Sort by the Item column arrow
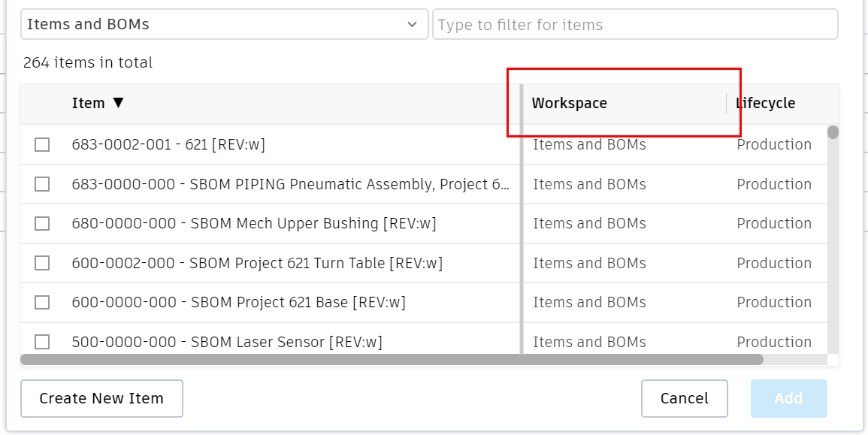868x435 pixels. [x=118, y=103]
